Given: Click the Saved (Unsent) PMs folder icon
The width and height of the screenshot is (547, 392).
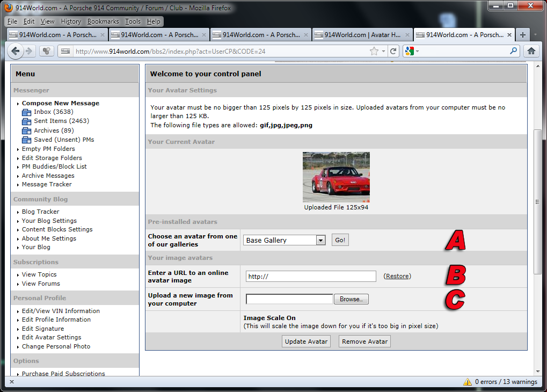Looking at the screenshot, I should pos(26,140).
